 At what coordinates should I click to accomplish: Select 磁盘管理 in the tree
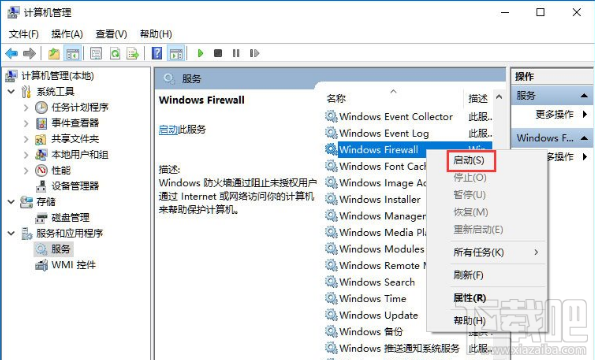71,217
